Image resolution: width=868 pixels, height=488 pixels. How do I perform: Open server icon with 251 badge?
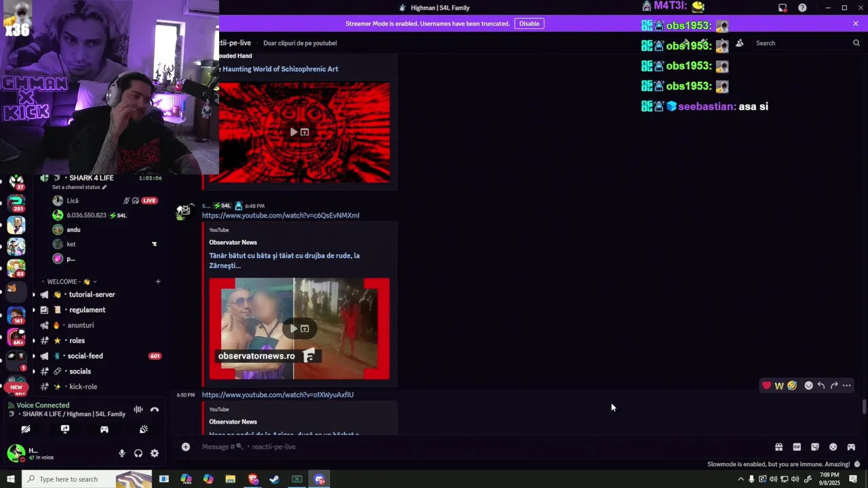[16, 202]
